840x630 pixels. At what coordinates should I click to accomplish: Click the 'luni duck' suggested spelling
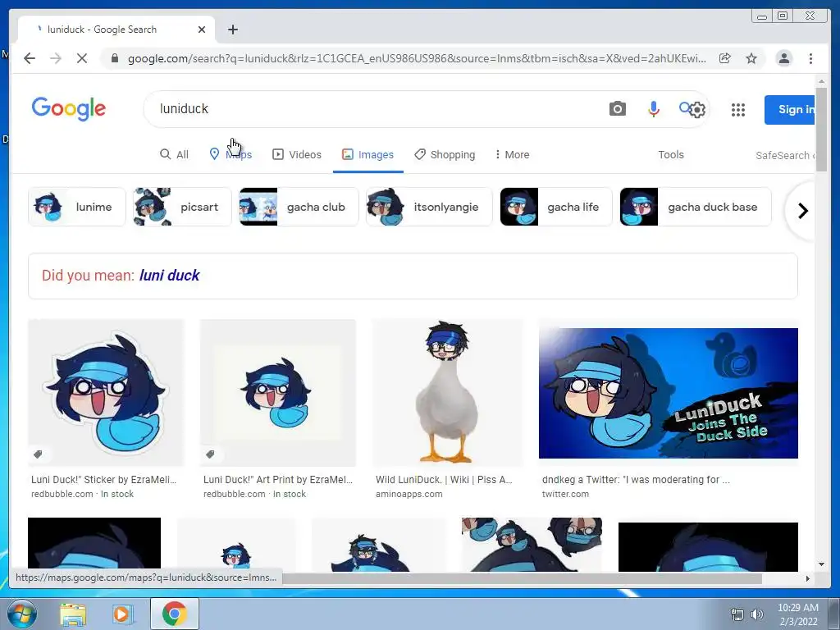pos(169,276)
